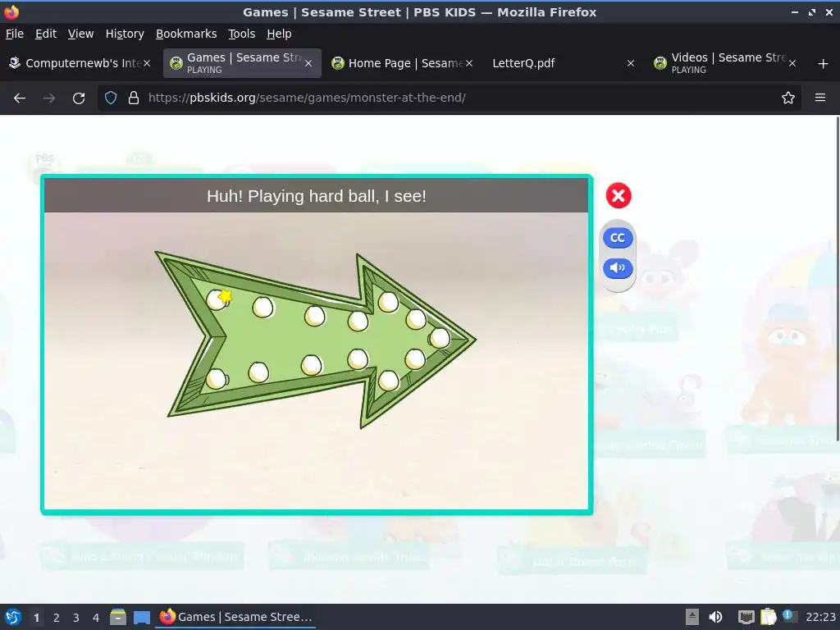Image resolution: width=840 pixels, height=630 pixels.
Task: Open the Firefox hamburger menu
Action: click(820, 98)
